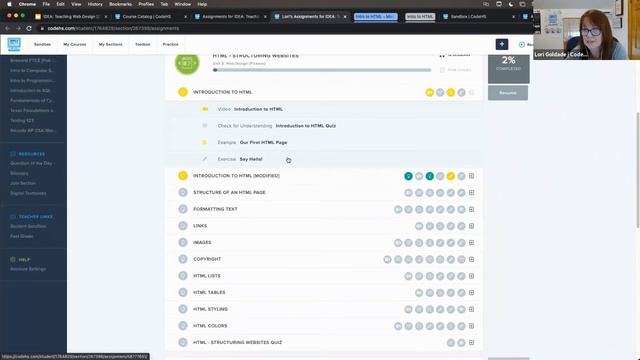Open Fast Grade in the sidebar
The width and height of the screenshot is (640, 360).
[x=22, y=236]
